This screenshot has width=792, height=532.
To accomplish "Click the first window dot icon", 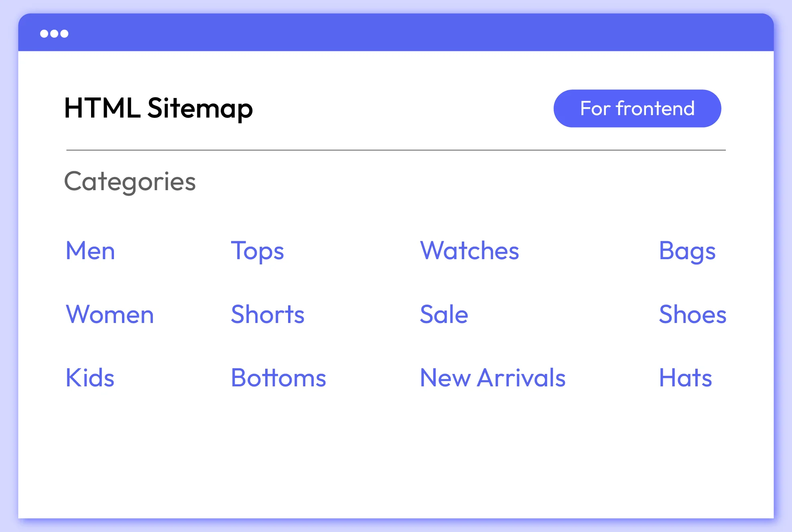I will point(44,34).
